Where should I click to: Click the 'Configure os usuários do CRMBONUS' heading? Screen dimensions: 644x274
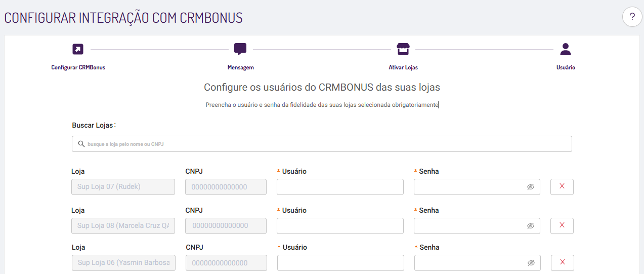click(x=322, y=87)
